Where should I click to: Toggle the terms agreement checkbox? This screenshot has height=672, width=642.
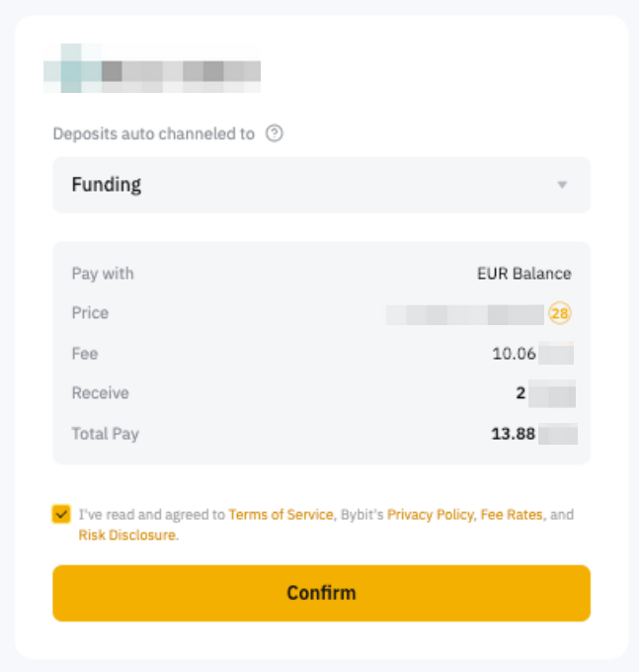(62, 514)
